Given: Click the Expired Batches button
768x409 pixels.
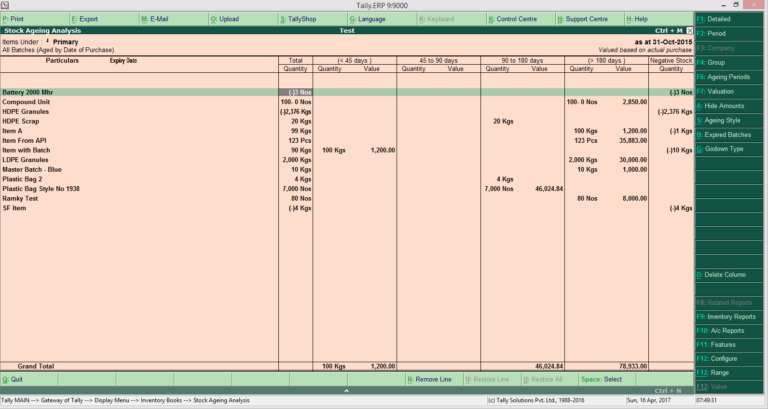Looking at the screenshot, I should coord(730,134).
